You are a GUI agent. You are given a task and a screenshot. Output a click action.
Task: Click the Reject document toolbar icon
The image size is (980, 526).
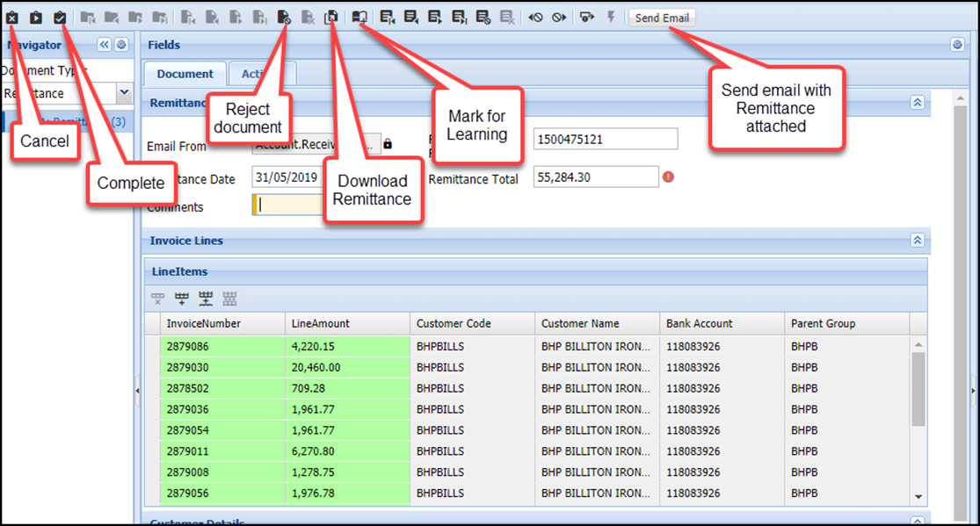click(x=284, y=18)
